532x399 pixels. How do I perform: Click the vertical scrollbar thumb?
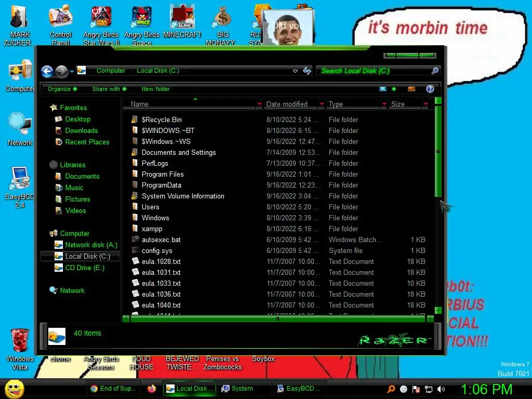tap(438, 151)
